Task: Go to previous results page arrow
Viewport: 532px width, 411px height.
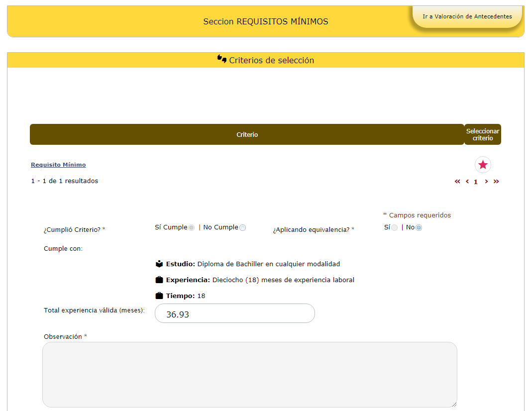Action: click(467, 182)
